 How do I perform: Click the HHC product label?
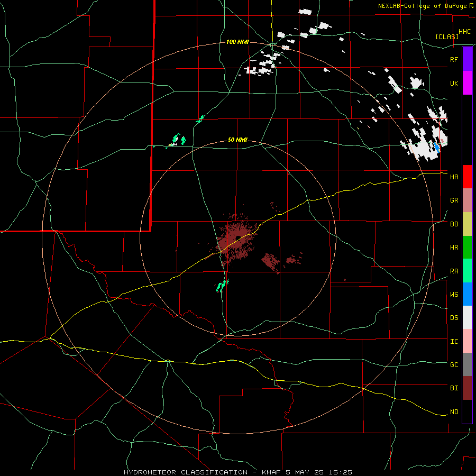[x=464, y=32]
